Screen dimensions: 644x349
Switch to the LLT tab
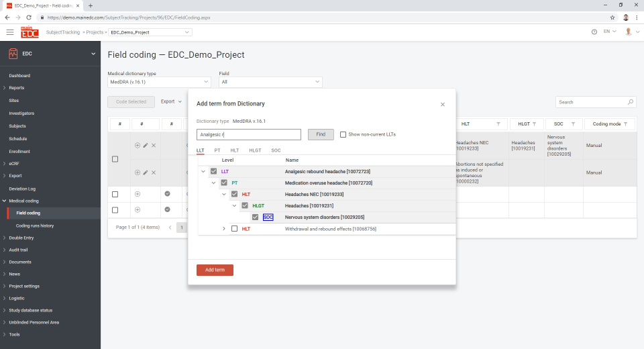pyautogui.click(x=200, y=150)
